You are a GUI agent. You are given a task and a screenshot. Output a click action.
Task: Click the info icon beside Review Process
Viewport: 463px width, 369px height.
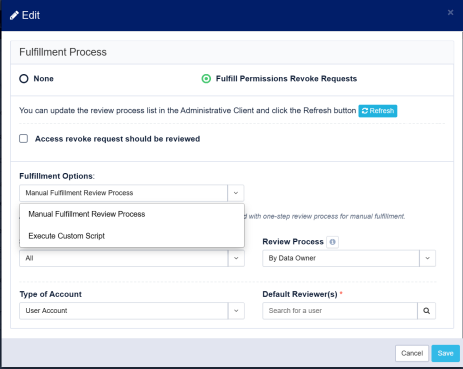click(332, 242)
